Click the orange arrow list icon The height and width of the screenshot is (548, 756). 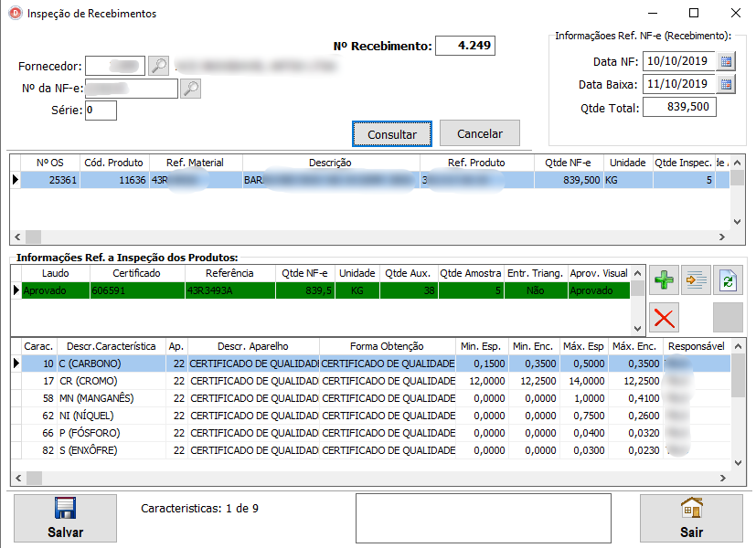(697, 280)
